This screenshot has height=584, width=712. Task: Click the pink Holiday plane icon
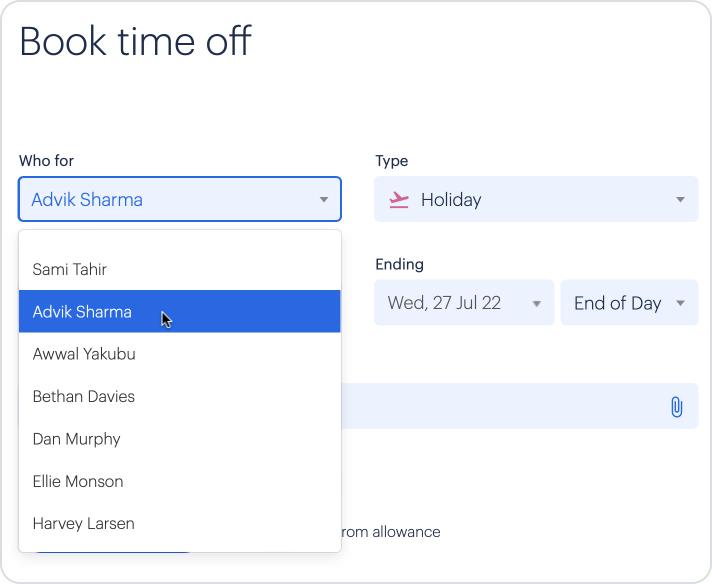coord(399,200)
